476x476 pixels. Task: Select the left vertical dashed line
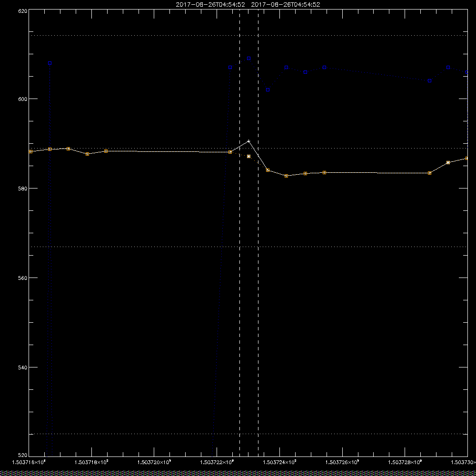coord(239,233)
